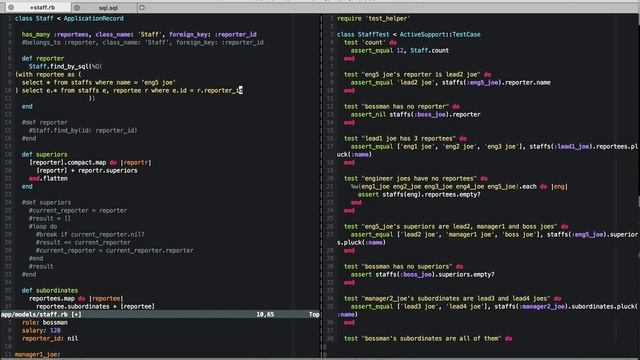Place cursor on 'class Staff < ApplicationRecord' line

click(69, 18)
